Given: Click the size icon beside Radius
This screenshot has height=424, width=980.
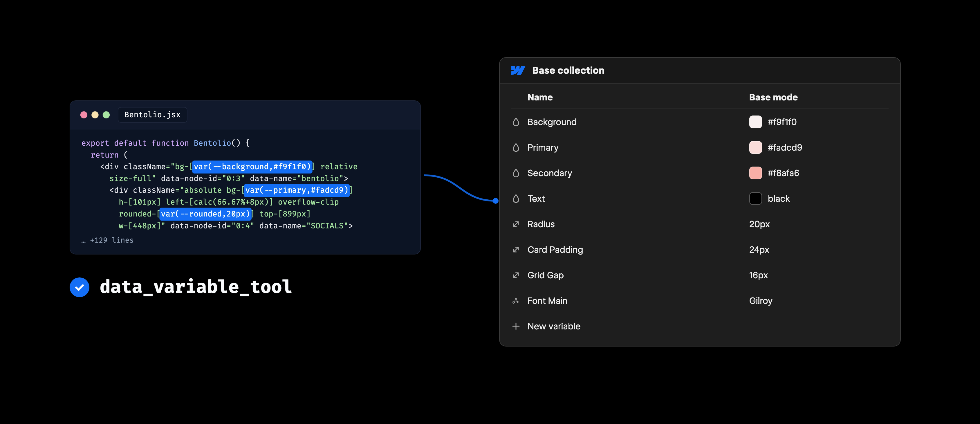Looking at the screenshot, I should [x=516, y=224].
